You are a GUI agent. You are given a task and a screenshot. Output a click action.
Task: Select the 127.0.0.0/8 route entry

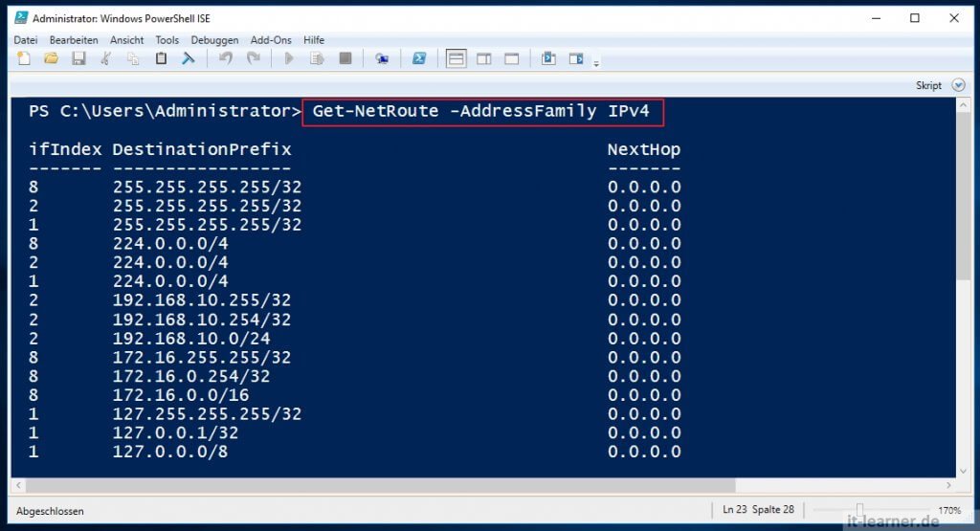(170, 452)
